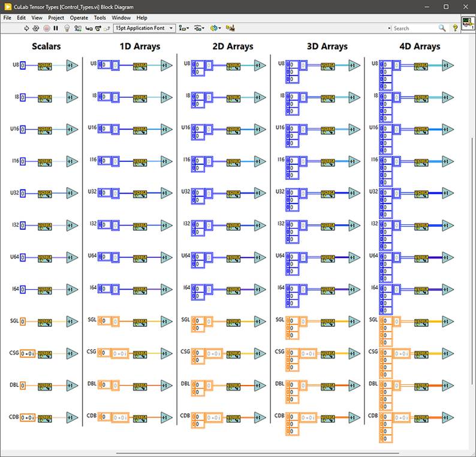Screen dimensions: 476x457
Task: Click the 1D Arrays U16 array index display
Action: (x=104, y=128)
